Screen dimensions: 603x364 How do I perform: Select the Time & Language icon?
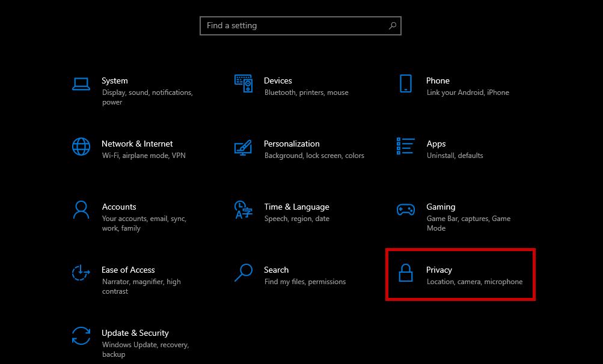tap(243, 210)
